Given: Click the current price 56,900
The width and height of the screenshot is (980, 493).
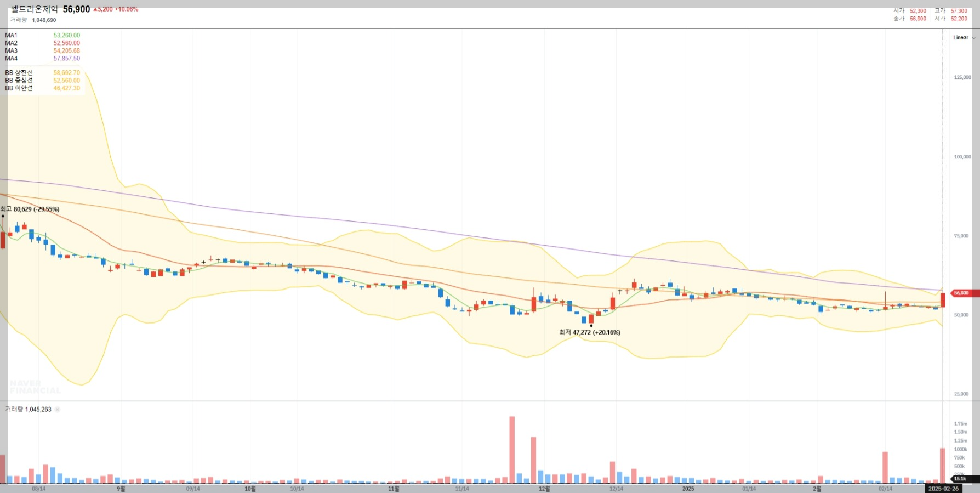Looking at the screenshot, I should point(76,9).
